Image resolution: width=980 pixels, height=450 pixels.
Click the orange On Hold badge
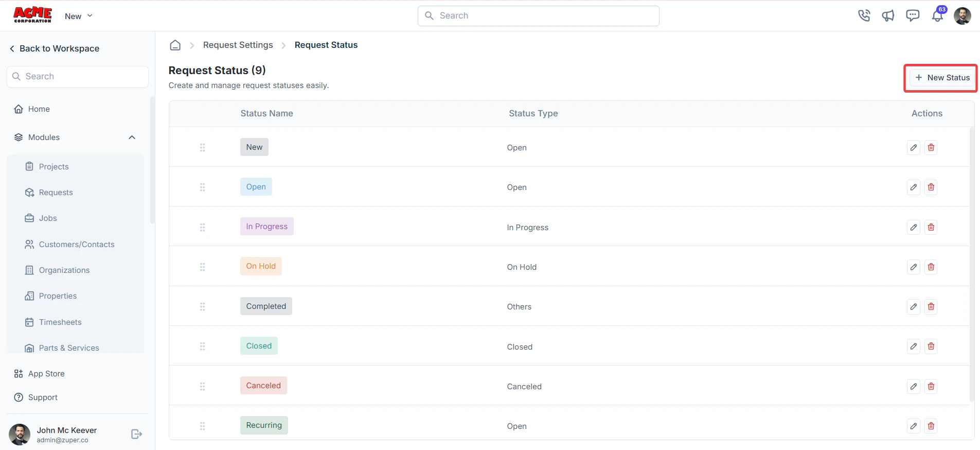coord(261,266)
